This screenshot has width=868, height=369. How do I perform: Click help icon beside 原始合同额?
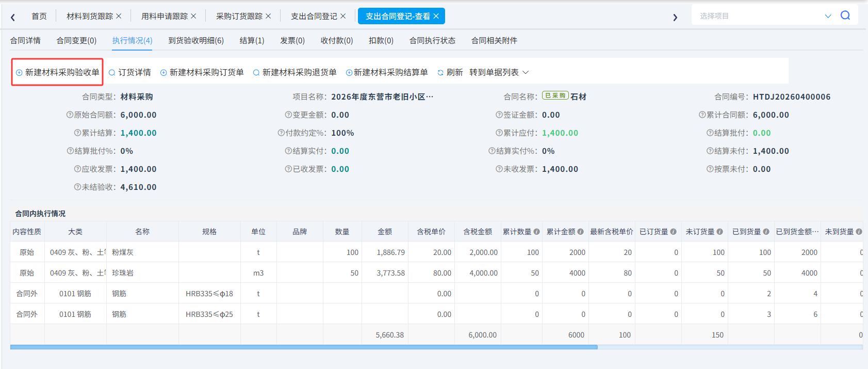[x=70, y=115]
